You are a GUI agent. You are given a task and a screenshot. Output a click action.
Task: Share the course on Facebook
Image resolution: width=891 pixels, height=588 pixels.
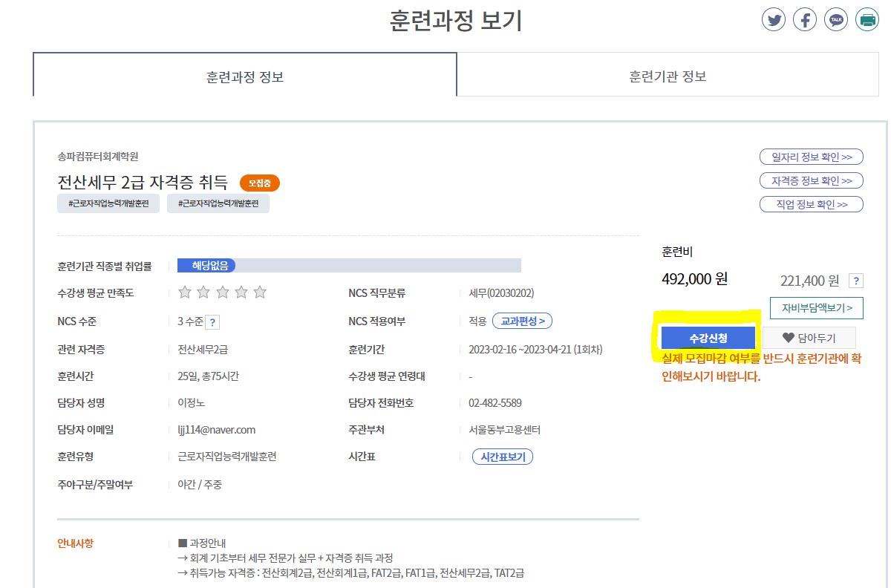click(x=805, y=19)
